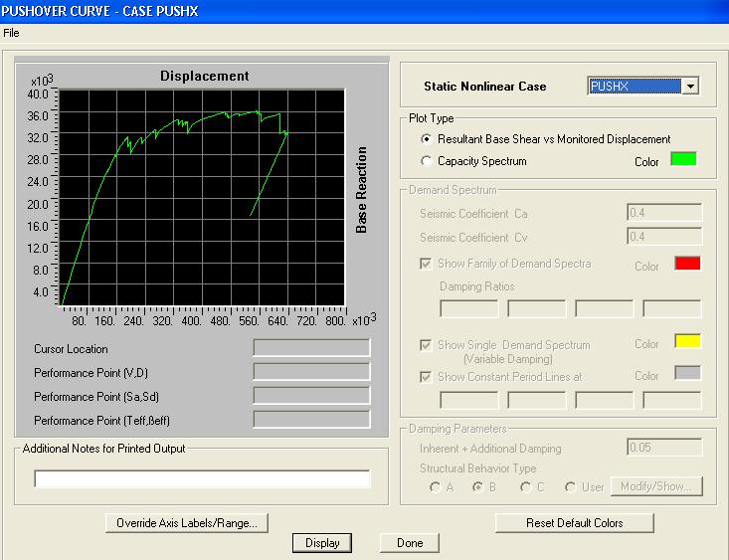
Task: Toggle Show Constant Period Lines at checkbox
Action: click(x=426, y=377)
